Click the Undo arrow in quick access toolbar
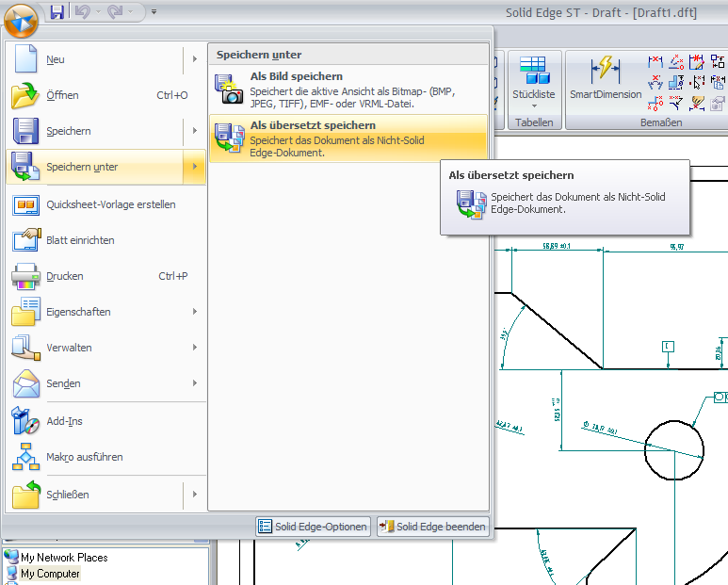The height and width of the screenshot is (585, 728). point(80,12)
